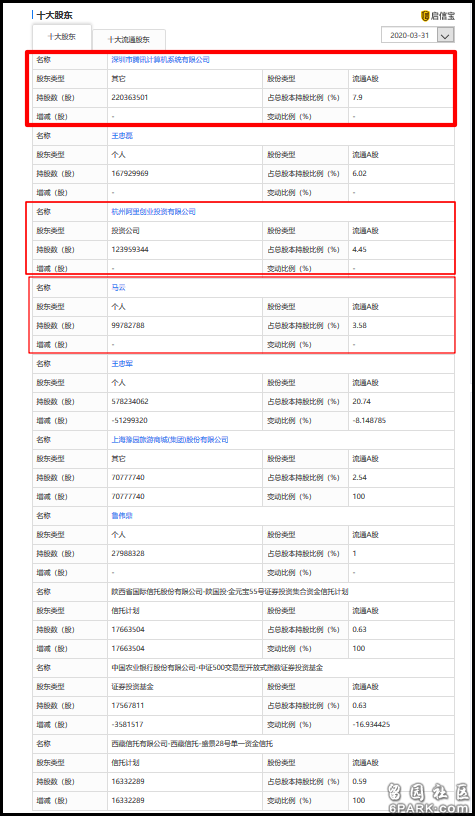Image resolution: width=475 pixels, height=816 pixels.
Task: Select the 十大股东 tab
Action: click(62, 37)
